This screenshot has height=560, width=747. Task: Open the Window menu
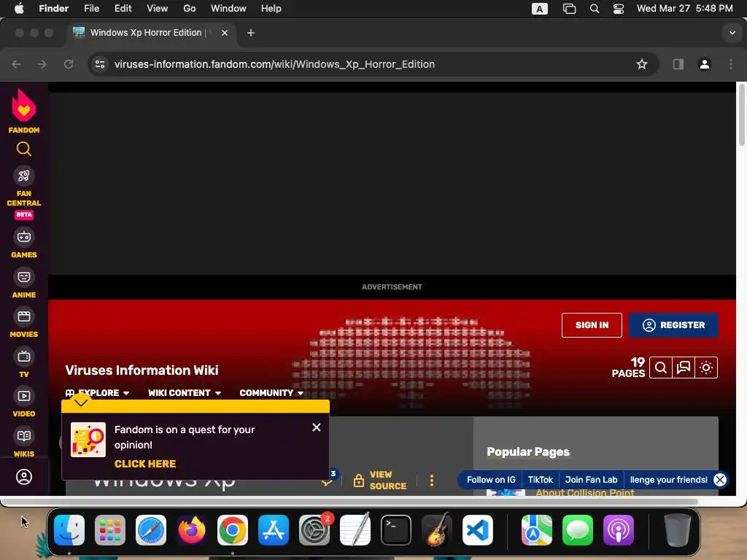[x=228, y=9]
